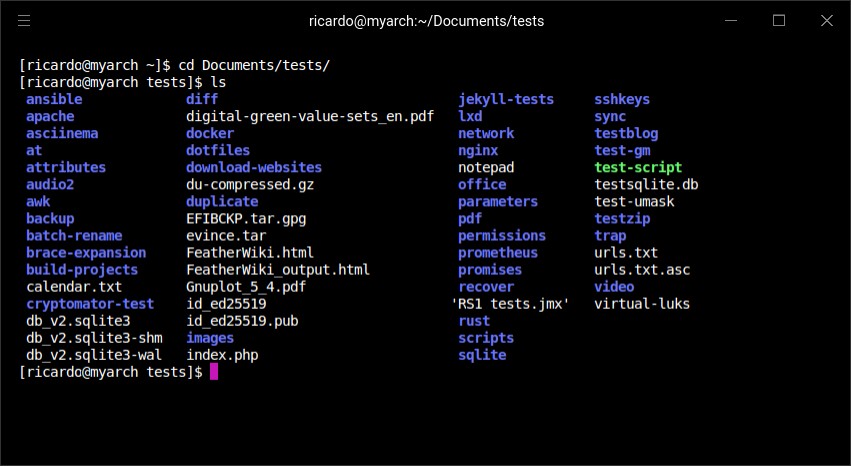Click the 'RS1 tests.jmx' file name
Screen dimensions: 851x466
pos(510,304)
